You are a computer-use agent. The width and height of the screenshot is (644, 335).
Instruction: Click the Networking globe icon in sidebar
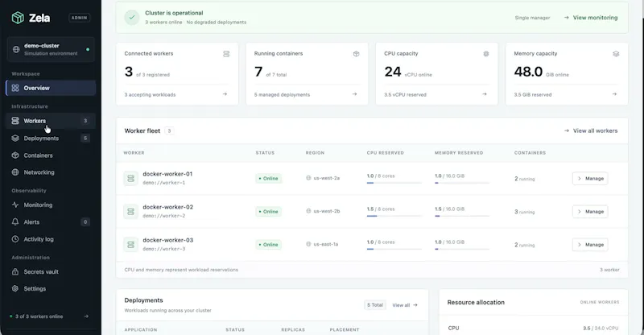[x=15, y=172]
